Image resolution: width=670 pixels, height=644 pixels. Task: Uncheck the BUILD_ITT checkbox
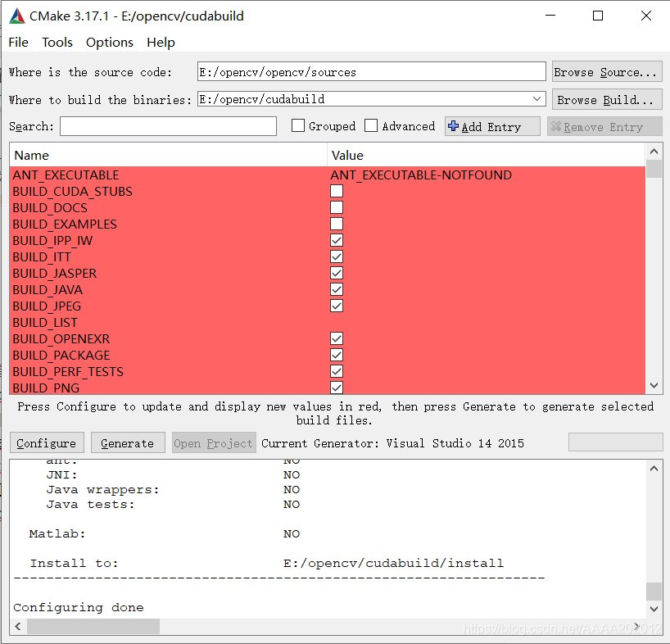pos(337,256)
